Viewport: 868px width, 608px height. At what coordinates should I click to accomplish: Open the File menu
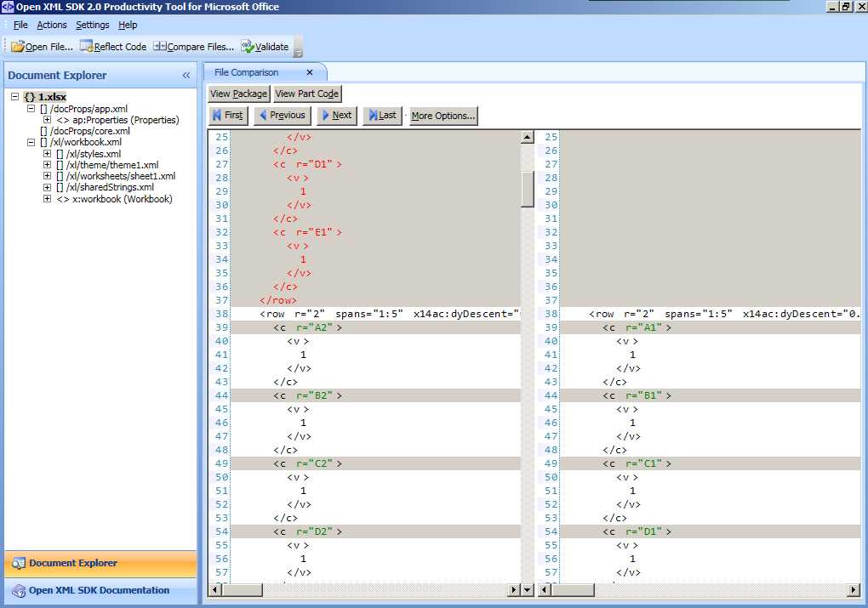[x=20, y=25]
